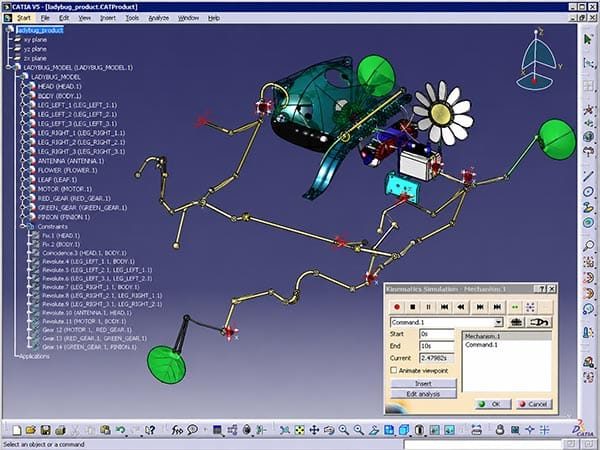The width and height of the screenshot is (600, 450).
Task: Click Cancel in Kinematics Simulation dialog
Action: pyautogui.click(x=534, y=404)
